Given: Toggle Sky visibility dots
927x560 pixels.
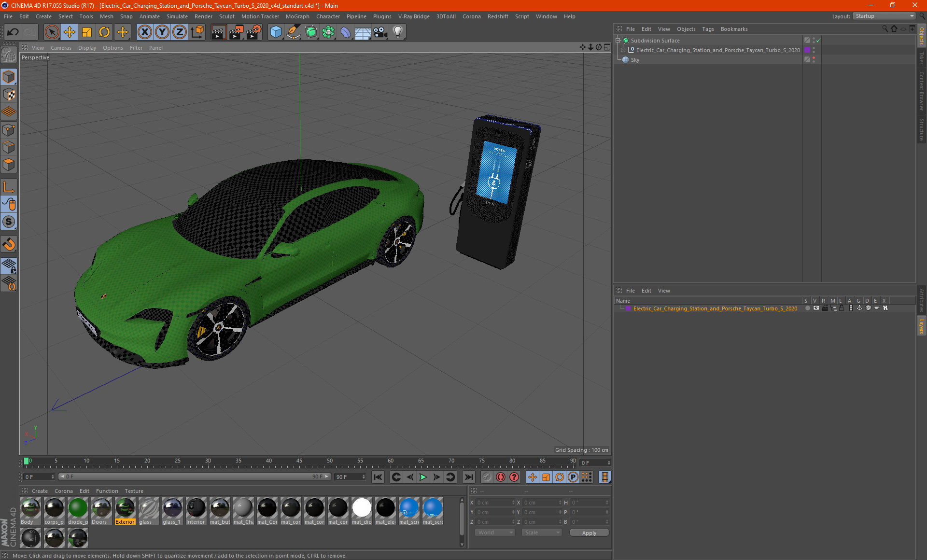Looking at the screenshot, I should pos(814,60).
